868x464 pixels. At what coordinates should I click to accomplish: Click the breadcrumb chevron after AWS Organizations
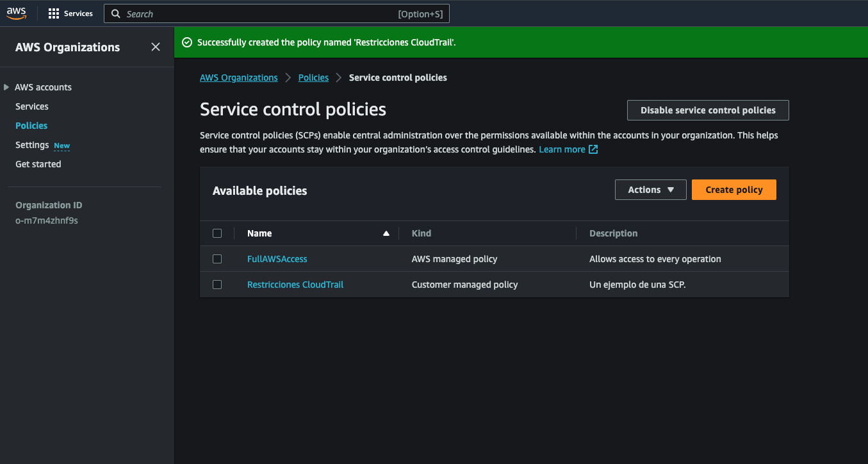tap(288, 78)
